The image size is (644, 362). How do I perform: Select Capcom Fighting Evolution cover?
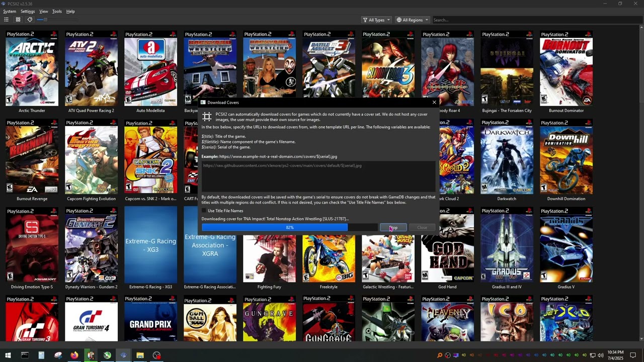(x=91, y=156)
